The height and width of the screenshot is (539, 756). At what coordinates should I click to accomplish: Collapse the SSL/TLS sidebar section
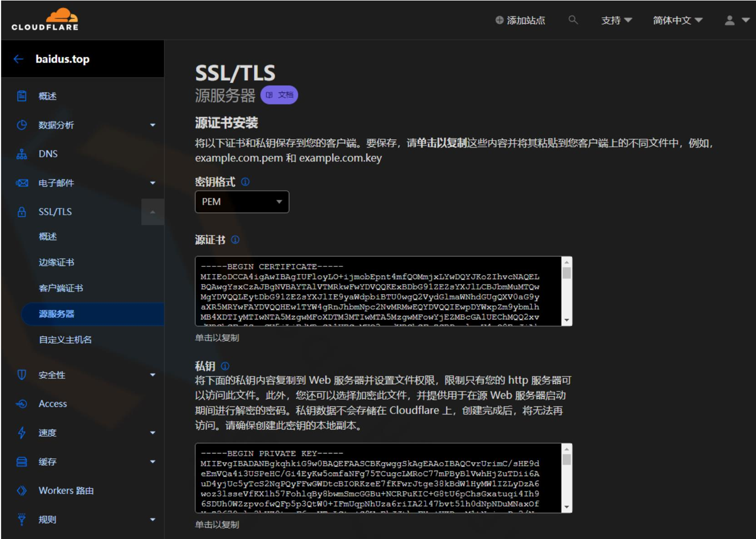pos(153,212)
